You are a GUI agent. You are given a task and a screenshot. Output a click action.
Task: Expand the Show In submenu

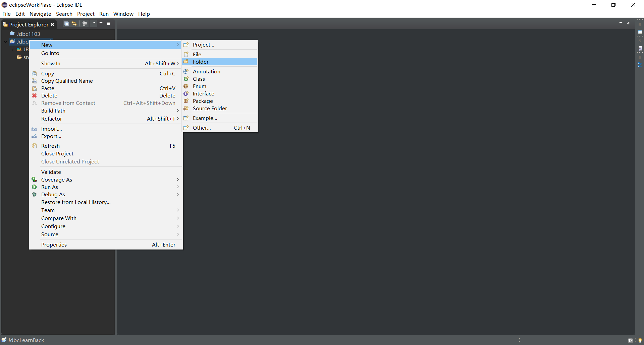pyautogui.click(x=106, y=63)
